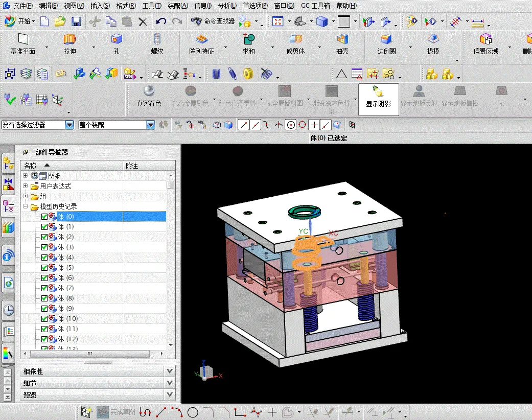Screen dimensions: 532x420
Task: Click the navigator horizontal scrollbar
Action: 90,354
